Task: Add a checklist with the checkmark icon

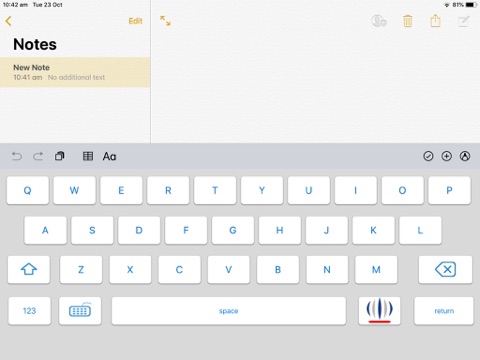Action: [x=428, y=156]
